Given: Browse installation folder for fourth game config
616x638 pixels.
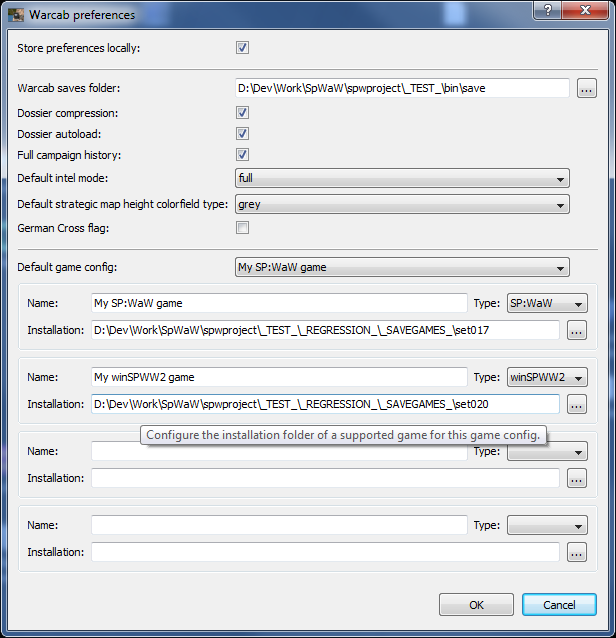Looking at the screenshot, I should [x=577, y=552].
